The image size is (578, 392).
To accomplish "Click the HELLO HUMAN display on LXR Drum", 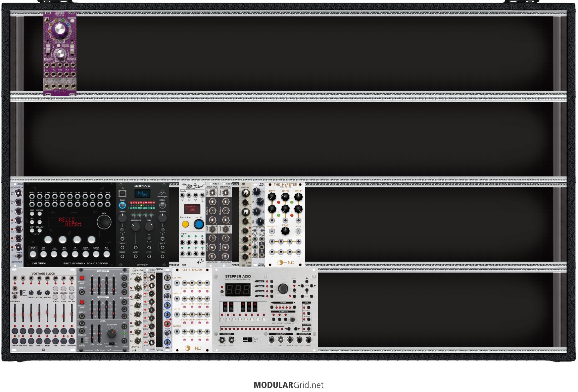I will coord(70,222).
